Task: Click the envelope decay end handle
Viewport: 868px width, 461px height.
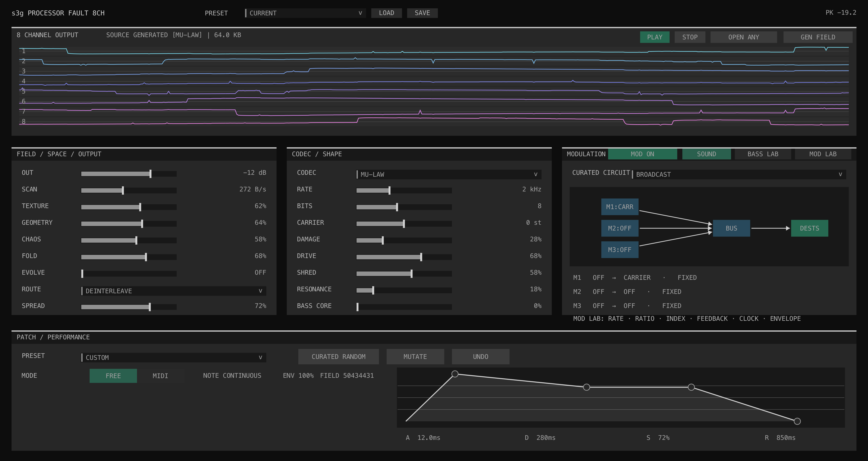Action: (587, 387)
